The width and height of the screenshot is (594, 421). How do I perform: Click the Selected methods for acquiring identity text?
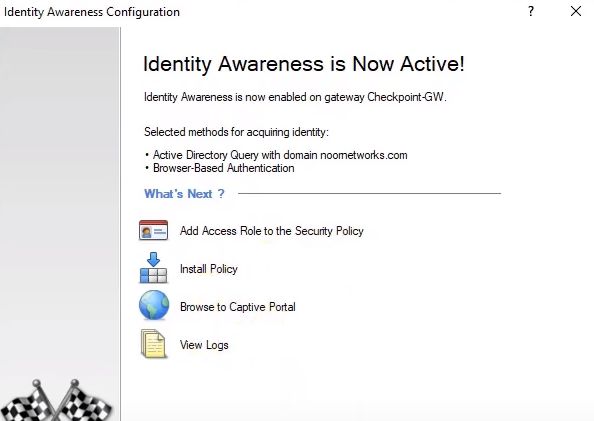[x=236, y=132]
